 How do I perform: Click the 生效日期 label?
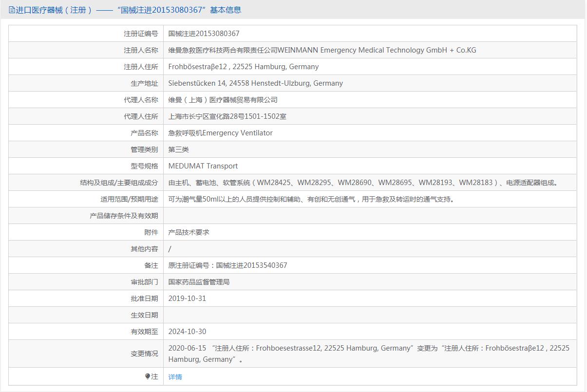coord(144,315)
